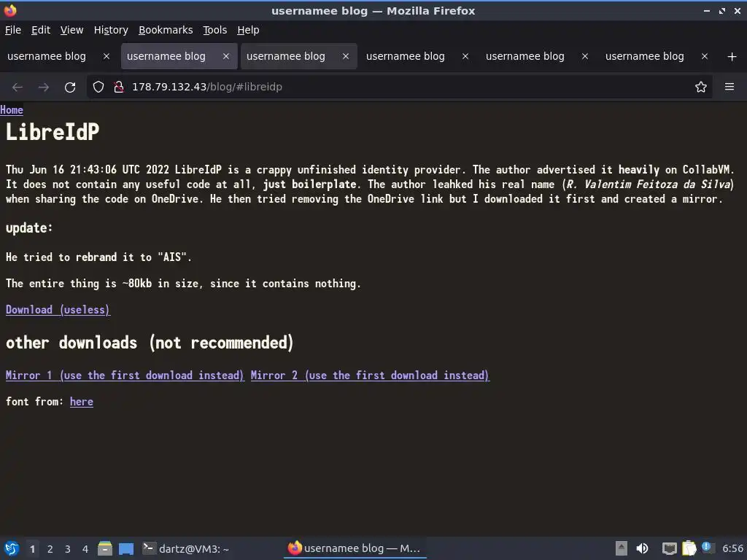Click the timestamp Thu Jun 16 21:43:06 UTC 2022
747x560 pixels.
tap(88, 169)
